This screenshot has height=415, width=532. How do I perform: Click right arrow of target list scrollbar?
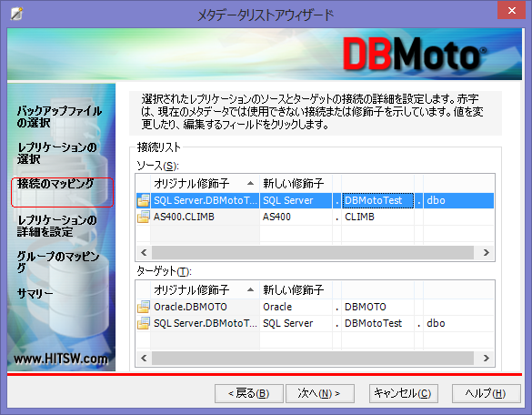[x=487, y=358]
